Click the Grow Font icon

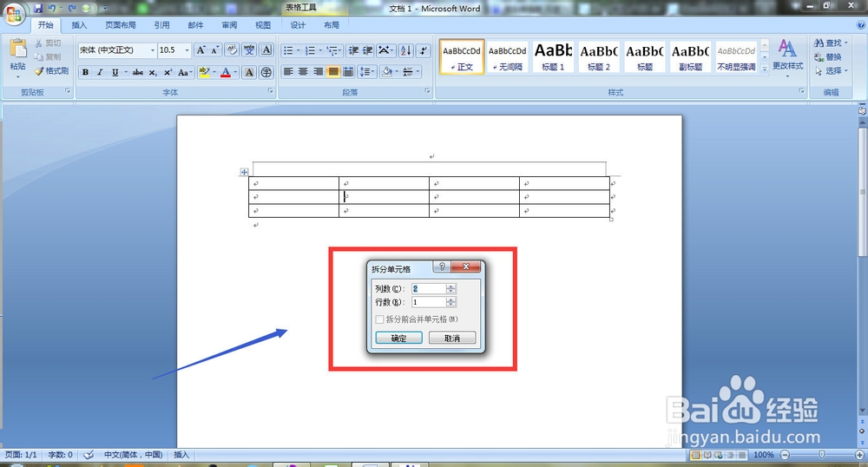201,50
